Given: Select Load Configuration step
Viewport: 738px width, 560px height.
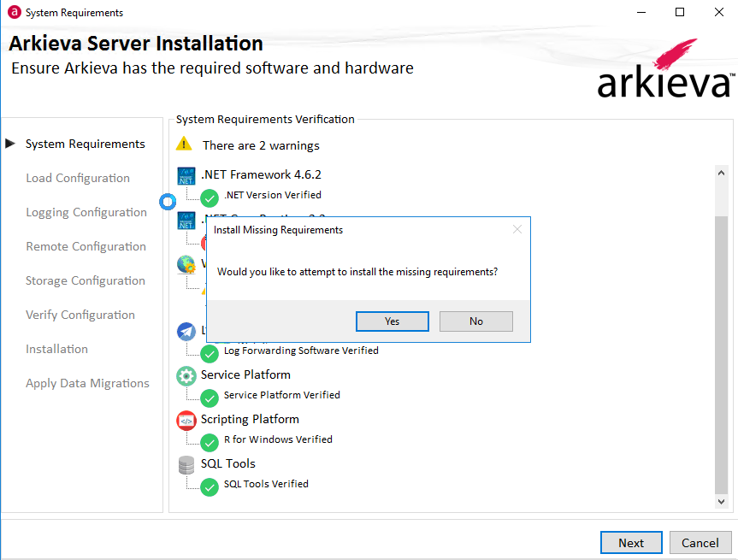Looking at the screenshot, I should click(78, 178).
